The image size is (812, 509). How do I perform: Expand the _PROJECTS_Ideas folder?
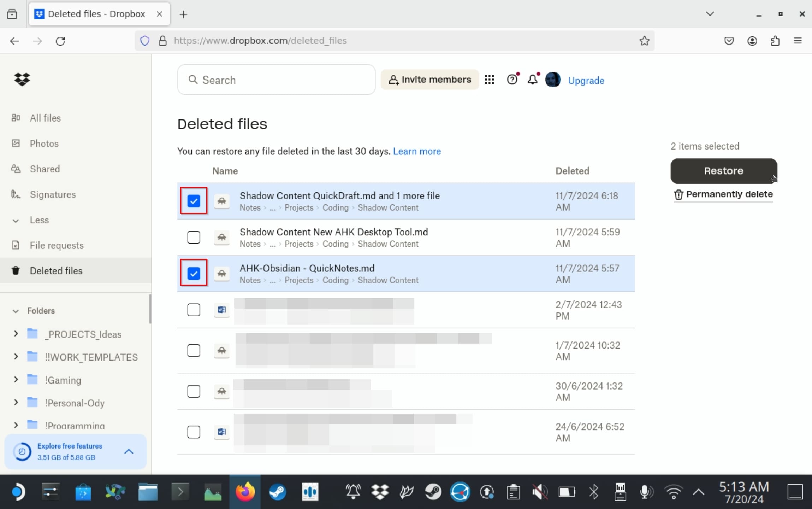pos(16,334)
